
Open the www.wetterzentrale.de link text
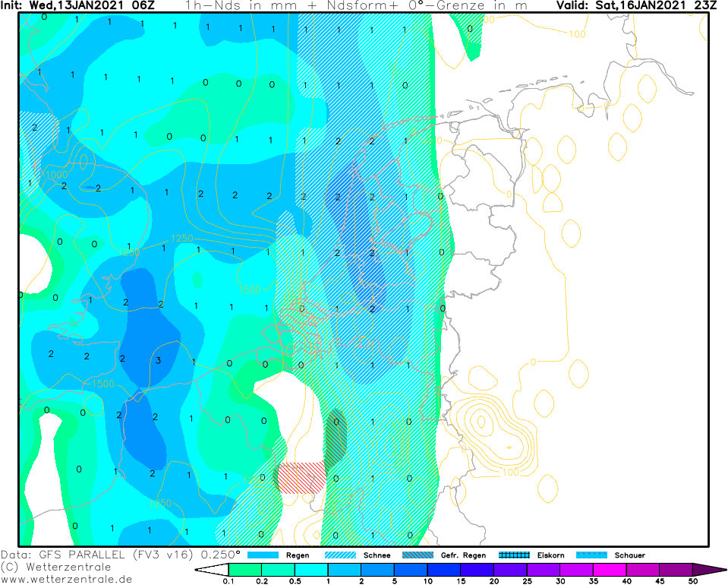[x=66, y=580]
